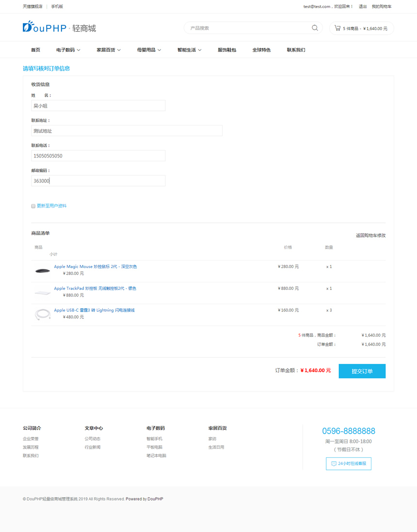Open the Apple Magic Mouse product thumbnail
This screenshot has height=532, width=417.
43,270
